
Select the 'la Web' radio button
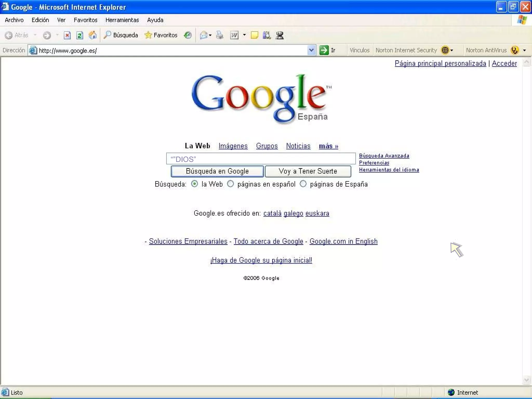tap(194, 184)
